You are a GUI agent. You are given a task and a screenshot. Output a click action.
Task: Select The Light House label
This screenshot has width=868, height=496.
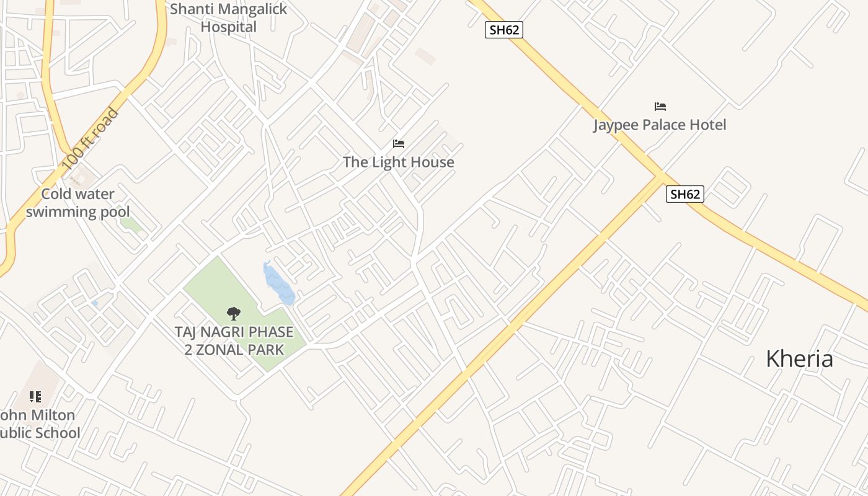point(399,162)
